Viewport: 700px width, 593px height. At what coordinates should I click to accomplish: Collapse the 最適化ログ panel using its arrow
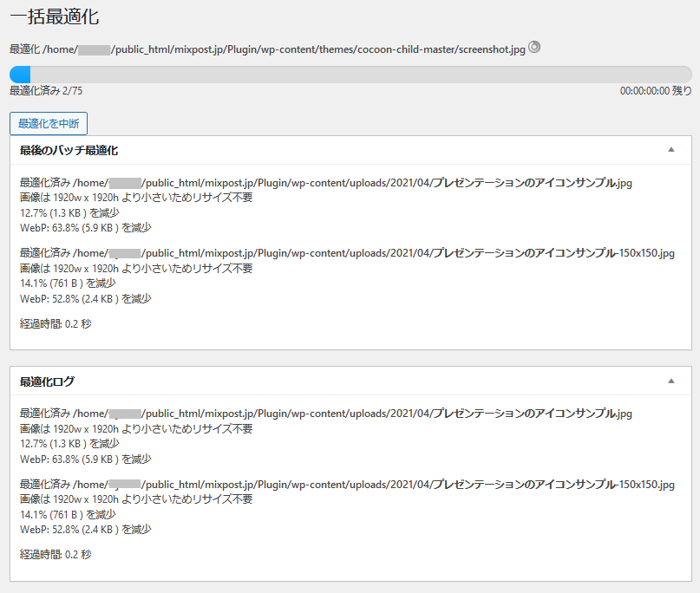[x=671, y=381]
